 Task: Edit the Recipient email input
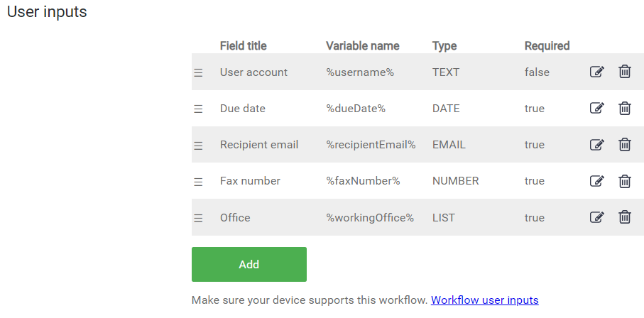[x=596, y=145]
